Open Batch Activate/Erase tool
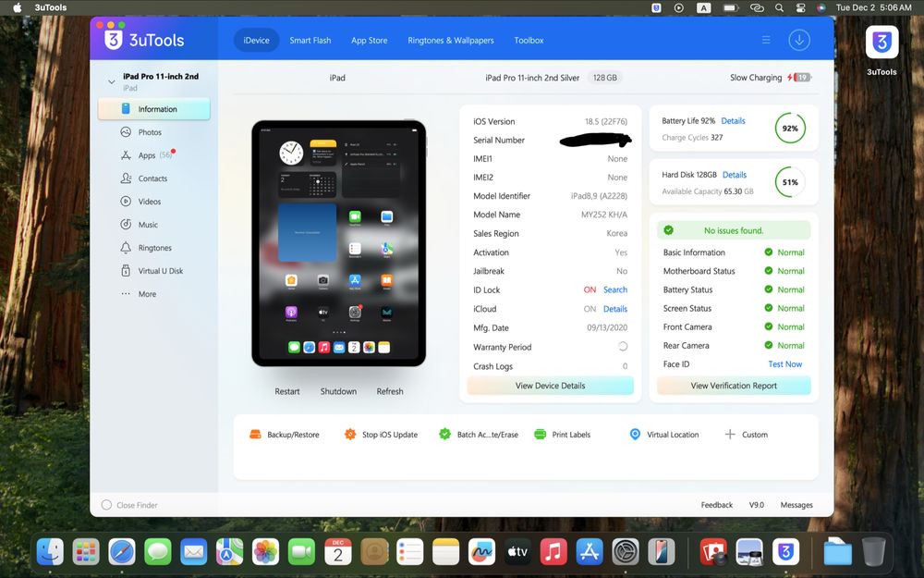 pyautogui.click(x=479, y=435)
